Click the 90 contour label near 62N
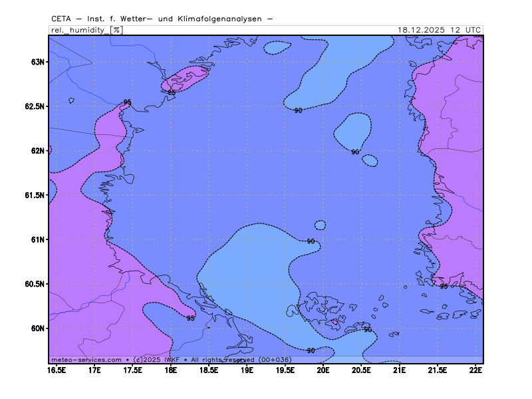The image size is (532, 399). 355,152
